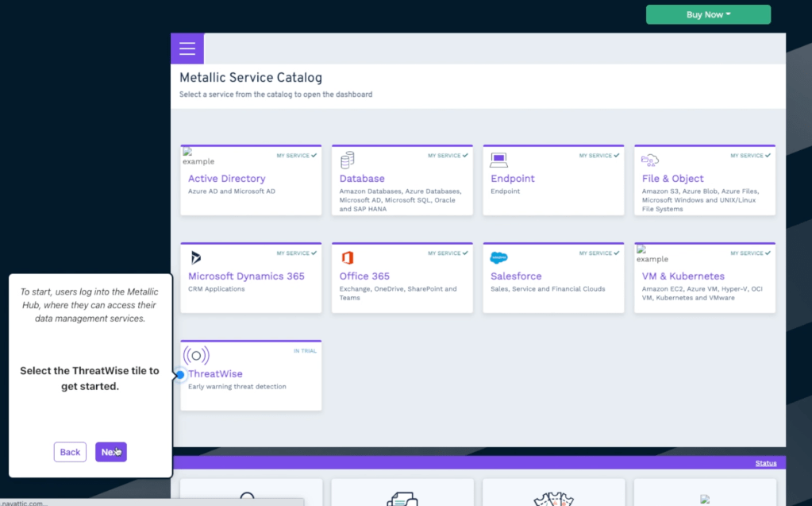Click the Office 365 logo icon

(347, 257)
